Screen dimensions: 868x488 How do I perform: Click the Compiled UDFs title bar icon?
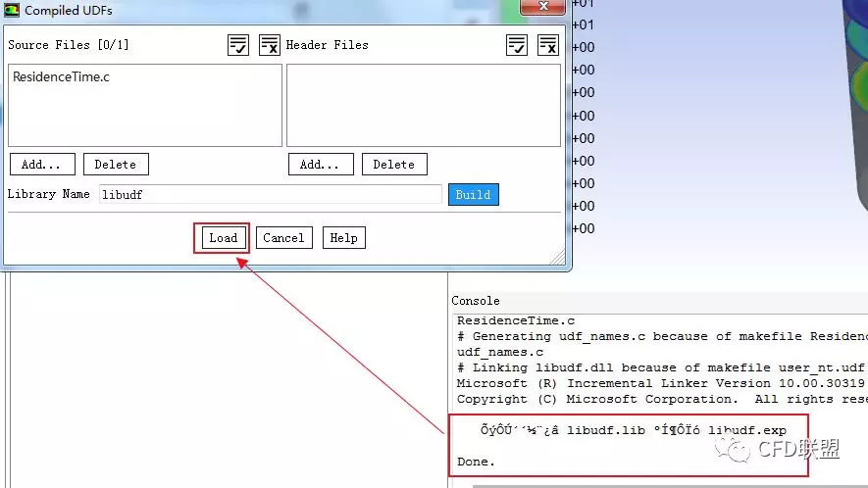12,11
